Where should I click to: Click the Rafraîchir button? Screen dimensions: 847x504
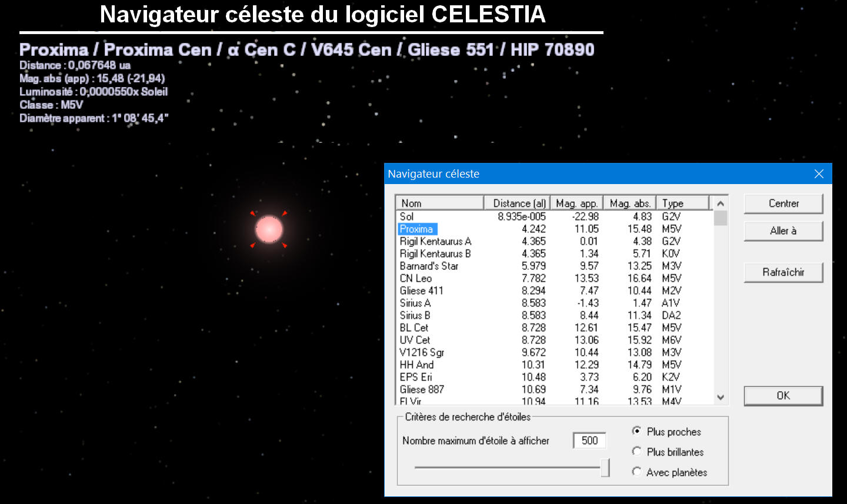[783, 272]
